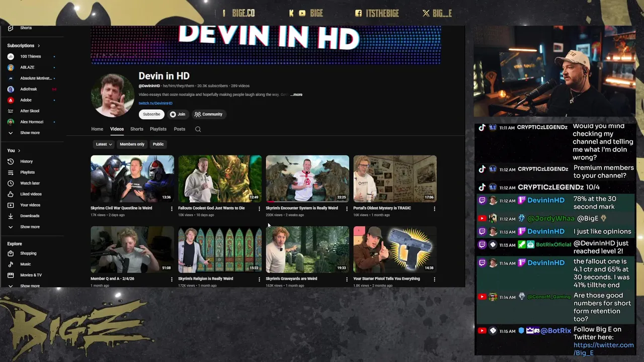
Task: Expand channel description with ...more
Action: point(296,95)
